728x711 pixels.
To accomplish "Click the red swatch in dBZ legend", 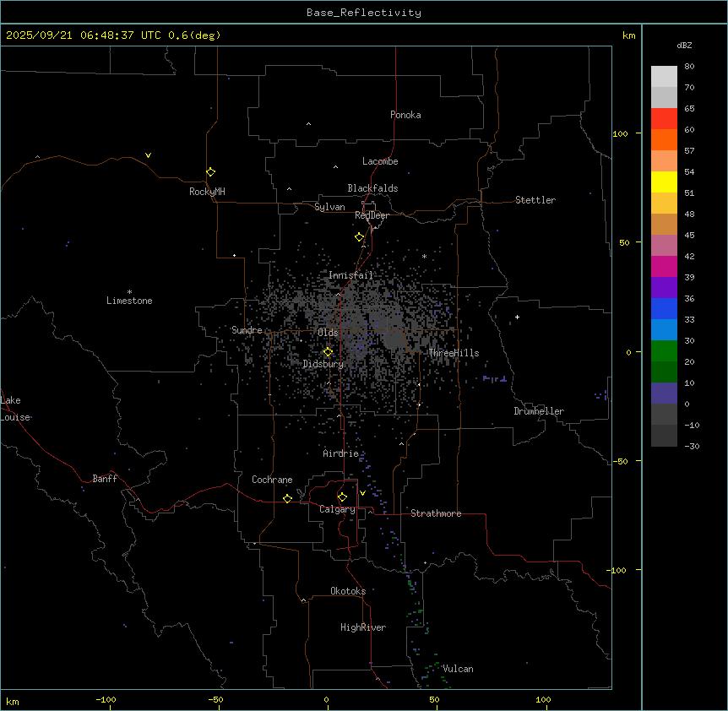I will (x=664, y=118).
